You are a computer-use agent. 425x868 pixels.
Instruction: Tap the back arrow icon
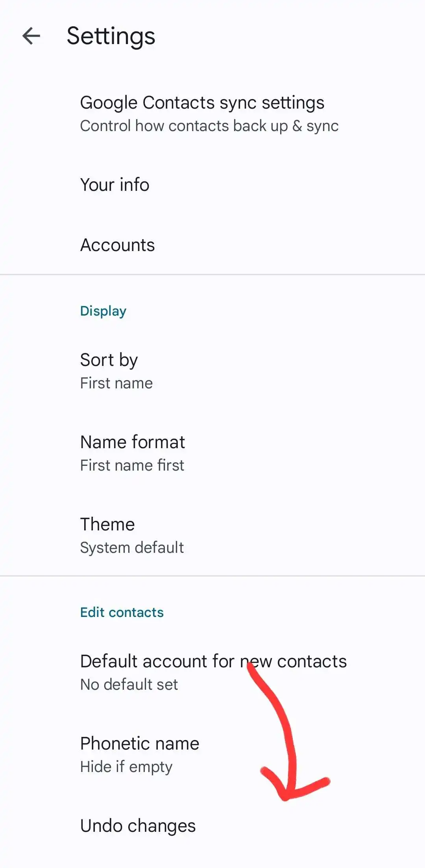(x=31, y=36)
